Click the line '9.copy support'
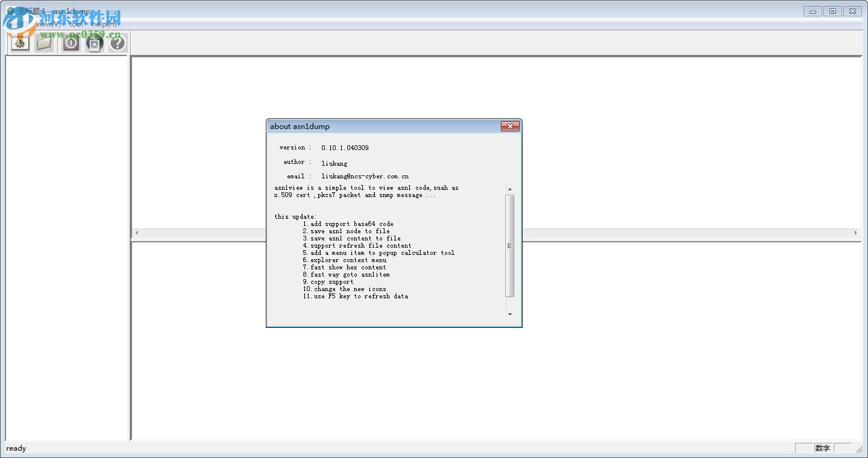 (x=328, y=282)
